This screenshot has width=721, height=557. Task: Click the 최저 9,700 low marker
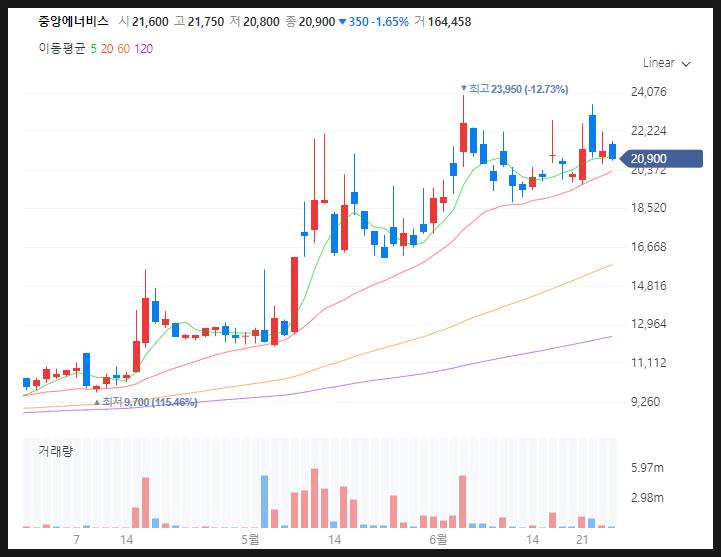point(146,402)
